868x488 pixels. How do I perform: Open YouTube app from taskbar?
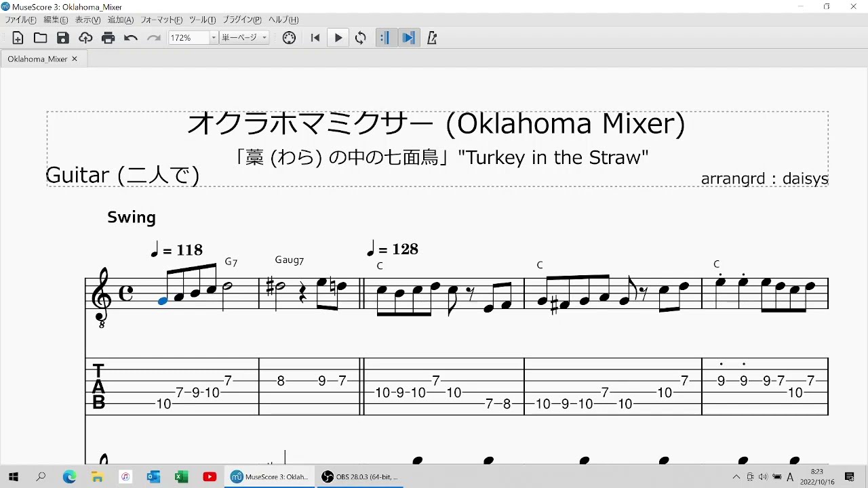[x=210, y=476]
